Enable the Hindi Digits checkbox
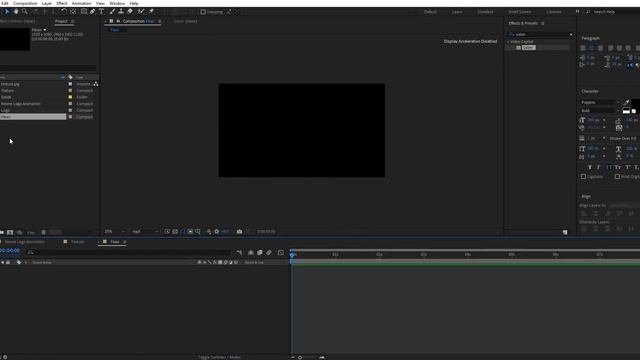Image resolution: width=640 pixels, height=360 pixels. [617, 177]
